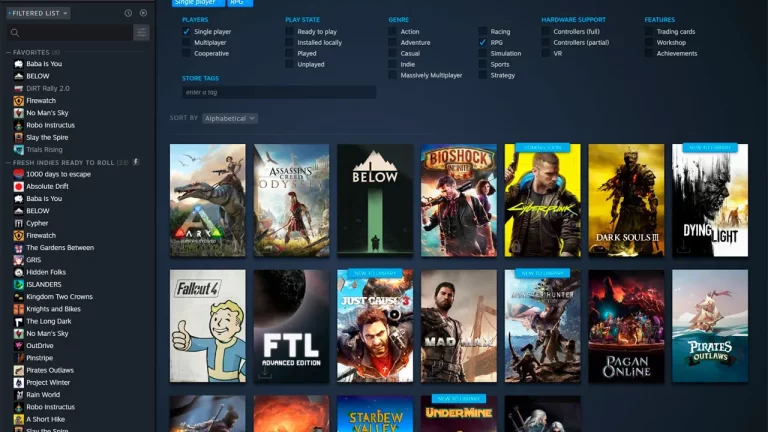Open the Cyberpunk game cover thumbnail

[542, 200]
